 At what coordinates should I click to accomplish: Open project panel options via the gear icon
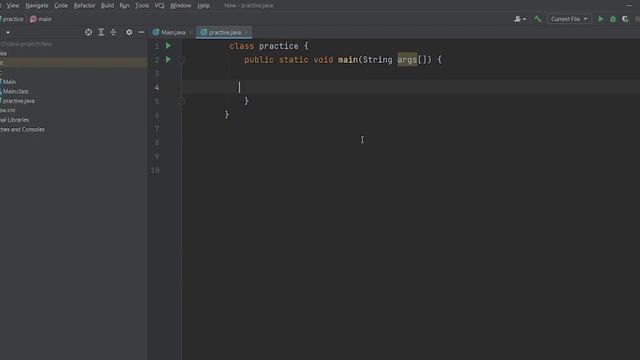(129, 32)
